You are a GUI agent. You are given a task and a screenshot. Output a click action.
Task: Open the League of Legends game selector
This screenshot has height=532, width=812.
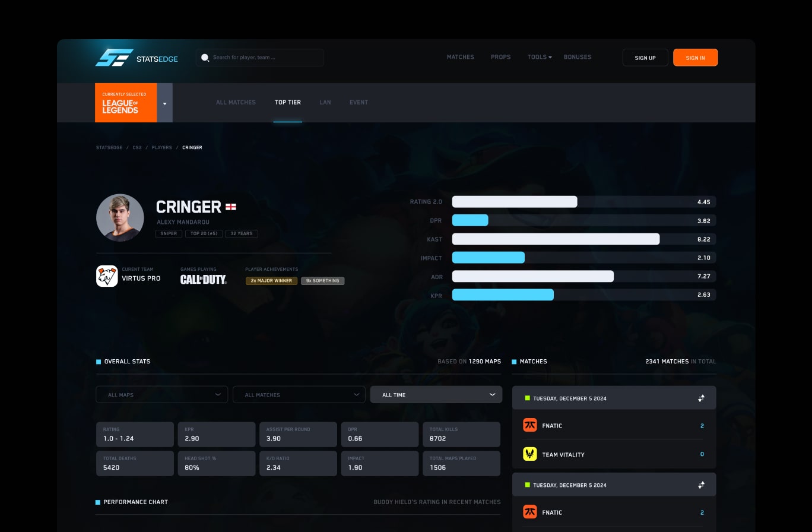164,102
